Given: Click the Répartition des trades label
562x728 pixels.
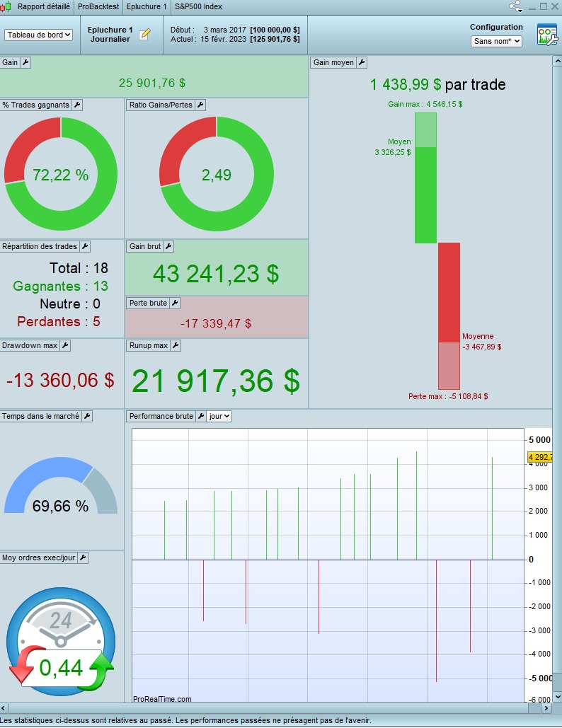Looking at the screenshot, I should [40, 246].
